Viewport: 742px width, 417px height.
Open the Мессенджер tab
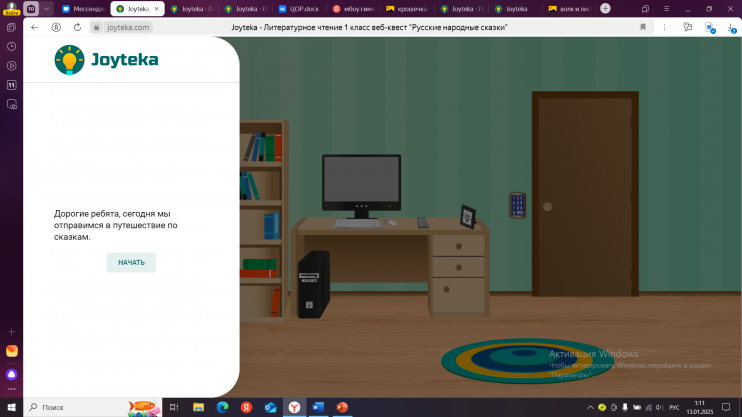[82, 8]
